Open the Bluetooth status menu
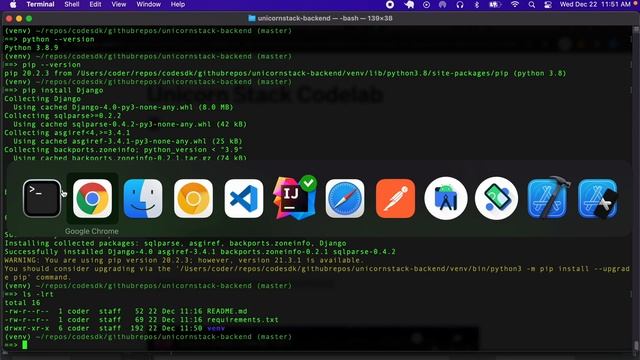This screenshot has width=640, height=360. (x=477, y=4)
